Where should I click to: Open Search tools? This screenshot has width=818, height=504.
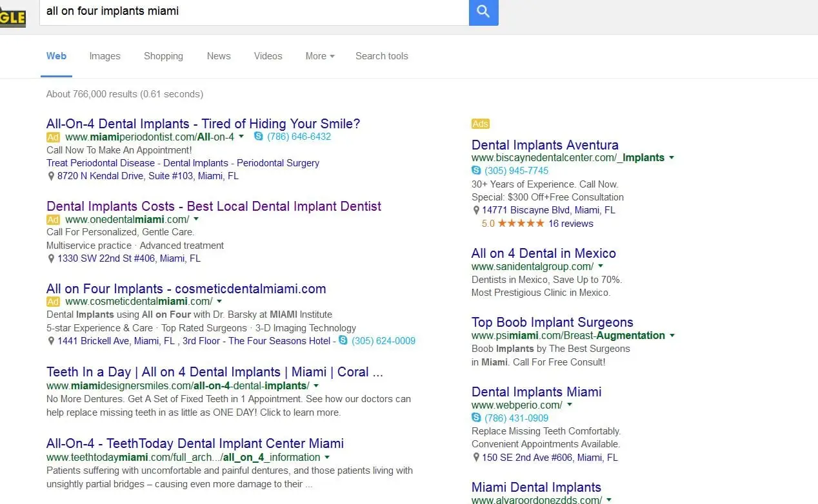point(382,56)
